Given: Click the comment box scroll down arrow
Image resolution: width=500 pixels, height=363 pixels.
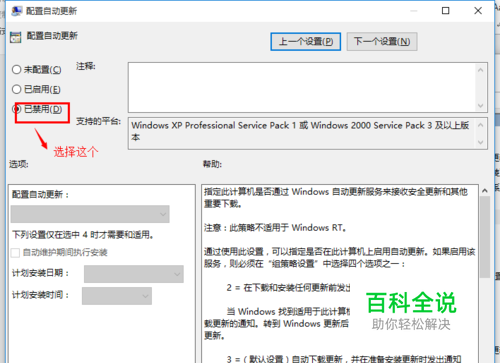Looking at the screenshot, I should pyautogui.click(x=480, y=106).
